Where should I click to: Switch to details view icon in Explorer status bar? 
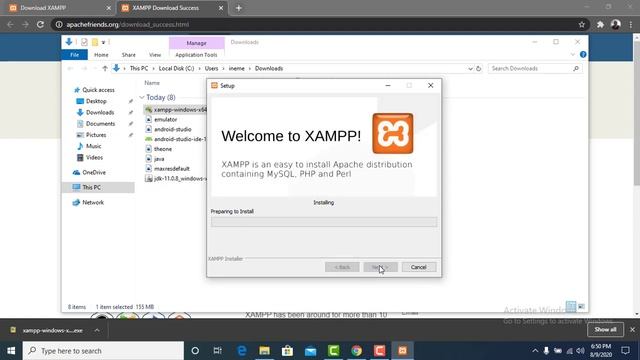coord(571,306)
